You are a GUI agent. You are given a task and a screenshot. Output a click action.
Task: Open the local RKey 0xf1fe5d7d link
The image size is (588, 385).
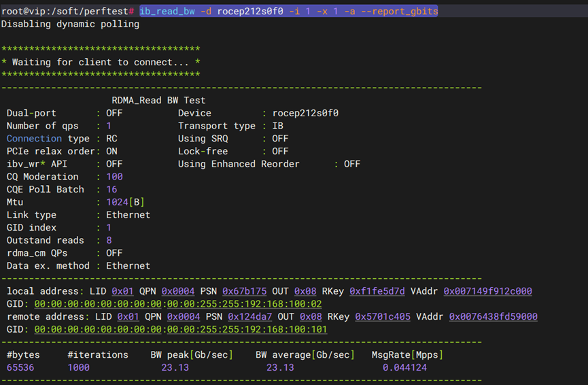pos(377,291)
